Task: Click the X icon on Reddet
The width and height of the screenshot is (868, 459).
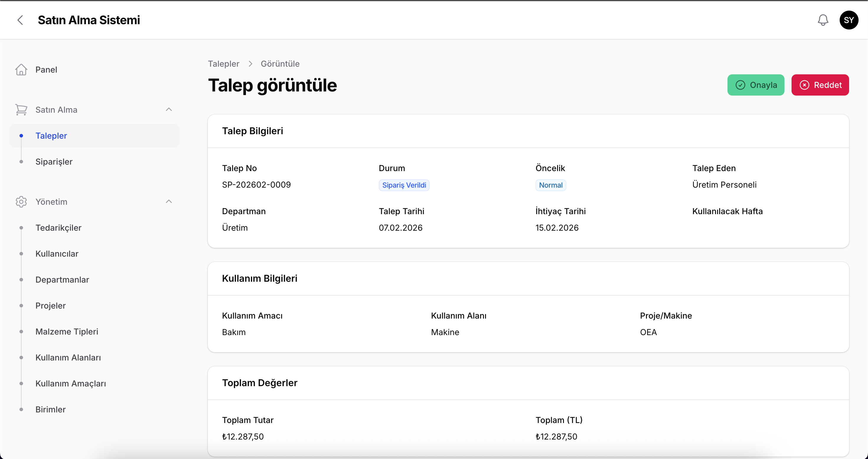Action: click(804, 85)
